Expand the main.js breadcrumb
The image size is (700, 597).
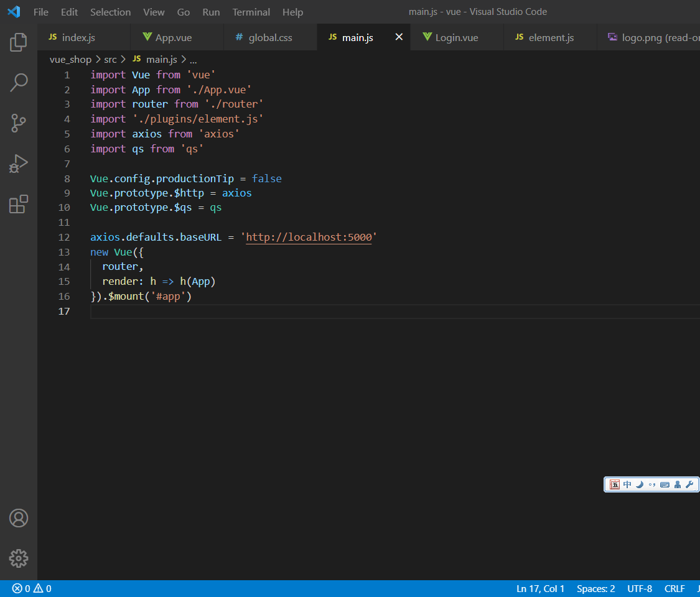(x=155, y=59)
